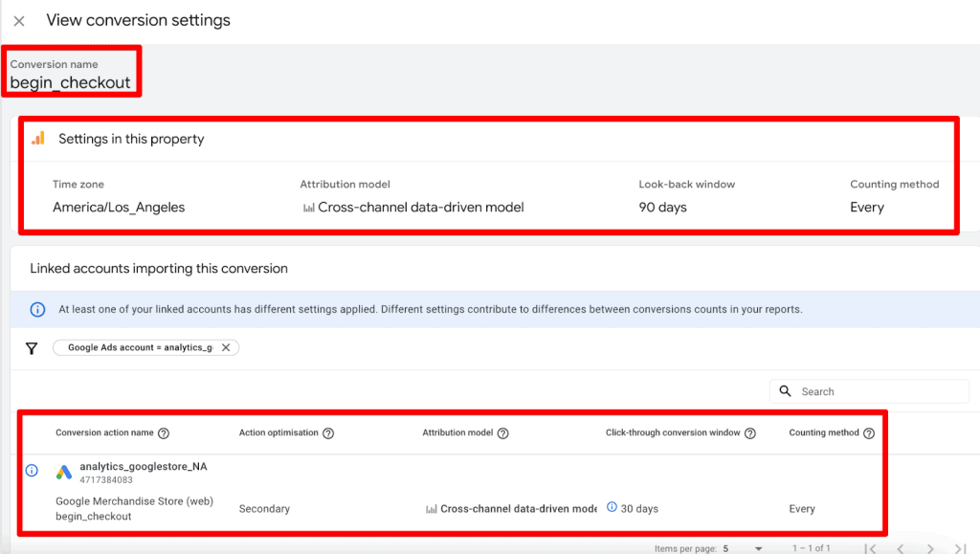
Task: Click the help icon beside Conversion action name
Action: point(163,432)
